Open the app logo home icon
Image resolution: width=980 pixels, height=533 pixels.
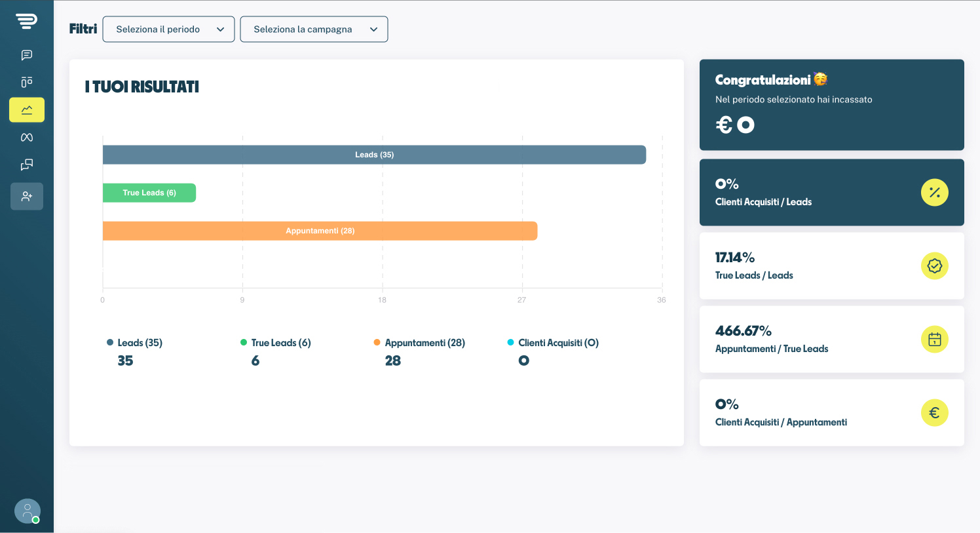tap(27, 22)
